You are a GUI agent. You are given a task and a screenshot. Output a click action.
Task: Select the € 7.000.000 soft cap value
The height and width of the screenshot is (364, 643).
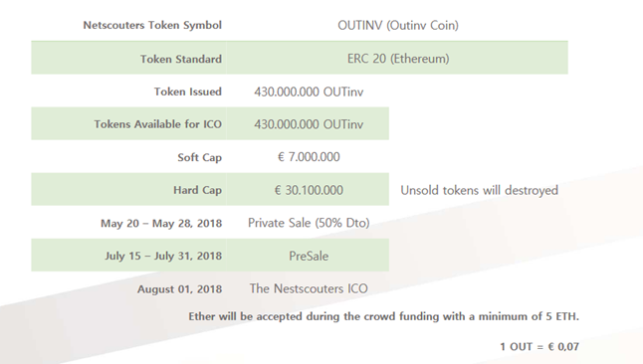tap(309, 156)
